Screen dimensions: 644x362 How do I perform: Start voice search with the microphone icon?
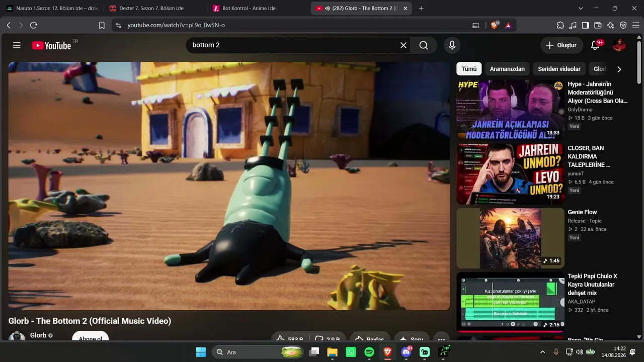click(452, 45)
